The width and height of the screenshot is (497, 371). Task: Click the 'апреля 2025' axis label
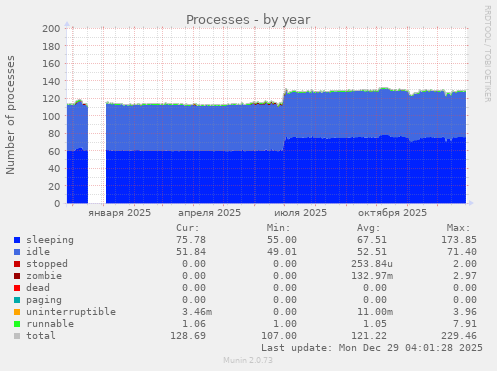209,213
